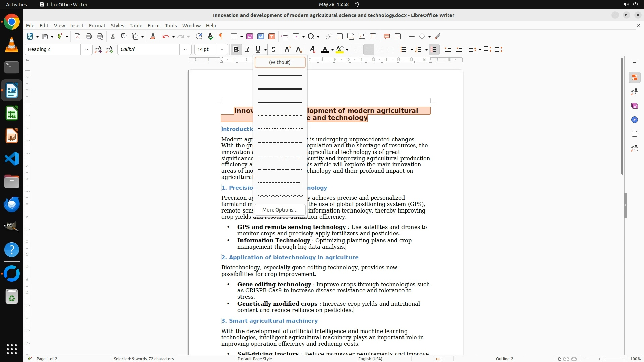Click the Export as PDF icon

pyautogui.click(x=77, y=36)
